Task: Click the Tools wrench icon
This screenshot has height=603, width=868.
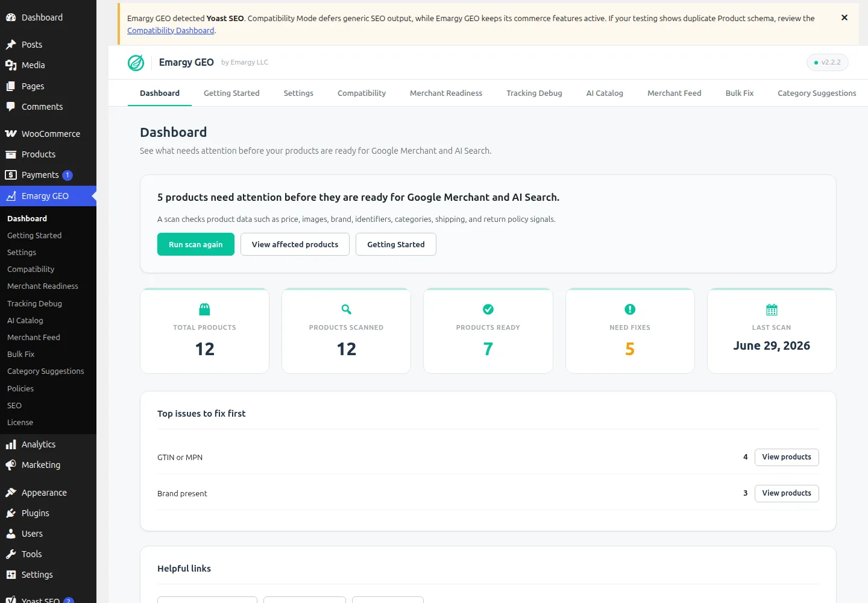Action: (x=11, y=554)
